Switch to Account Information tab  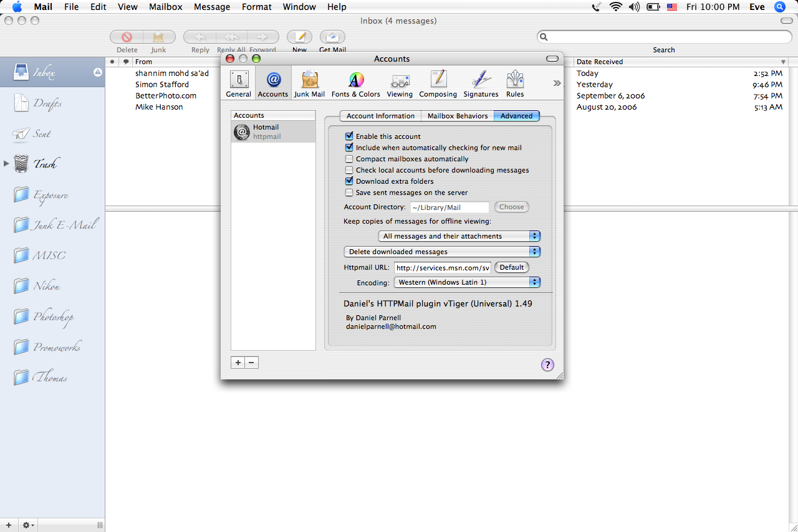[380, 116]
